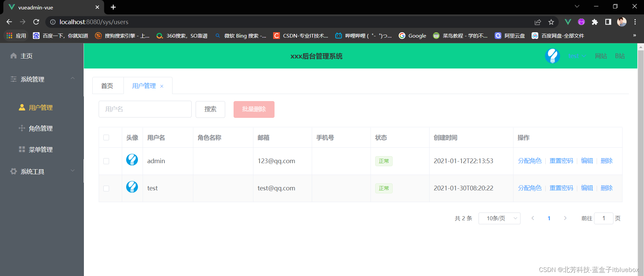Click the browser forward arrow
644x276 pixels.
click(x=22, y=22)
